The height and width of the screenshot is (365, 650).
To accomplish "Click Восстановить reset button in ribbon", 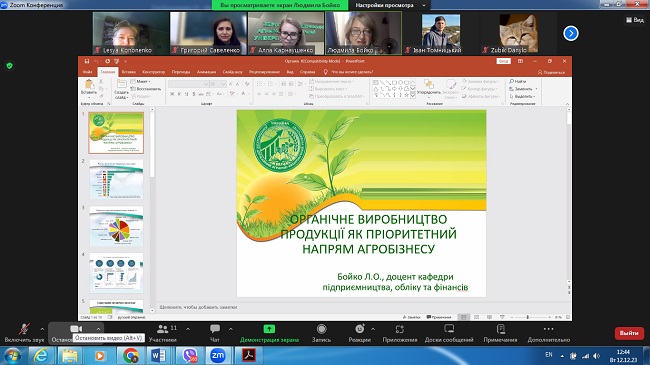I will [x=146, y=89].
